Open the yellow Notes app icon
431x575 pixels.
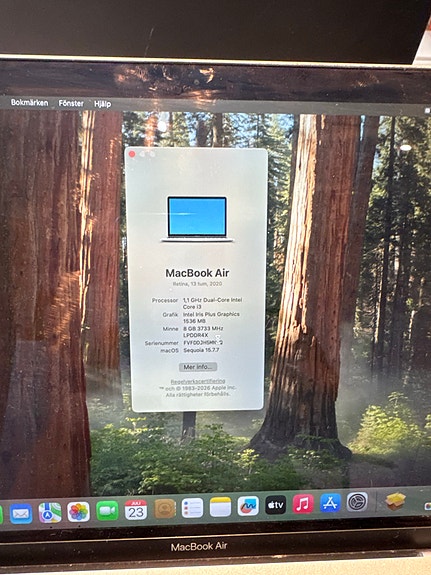(x=220, y=507)
